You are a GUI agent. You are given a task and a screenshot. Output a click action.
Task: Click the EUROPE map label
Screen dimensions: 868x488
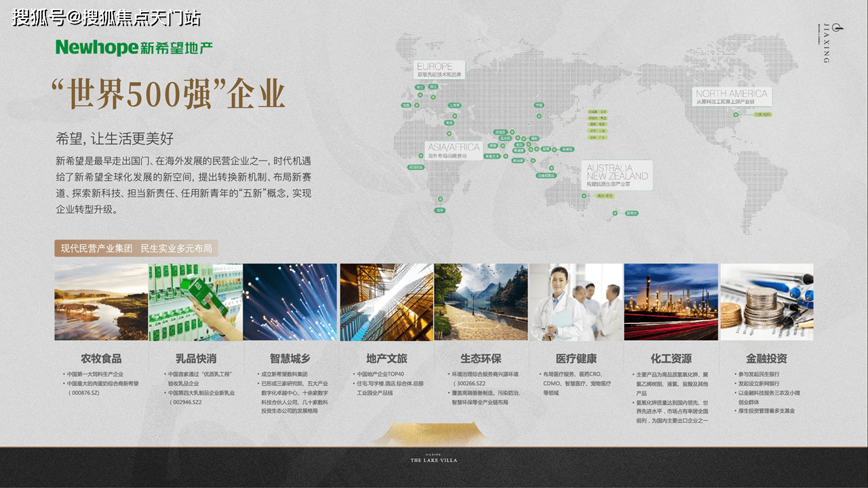(x=439, y=69)
